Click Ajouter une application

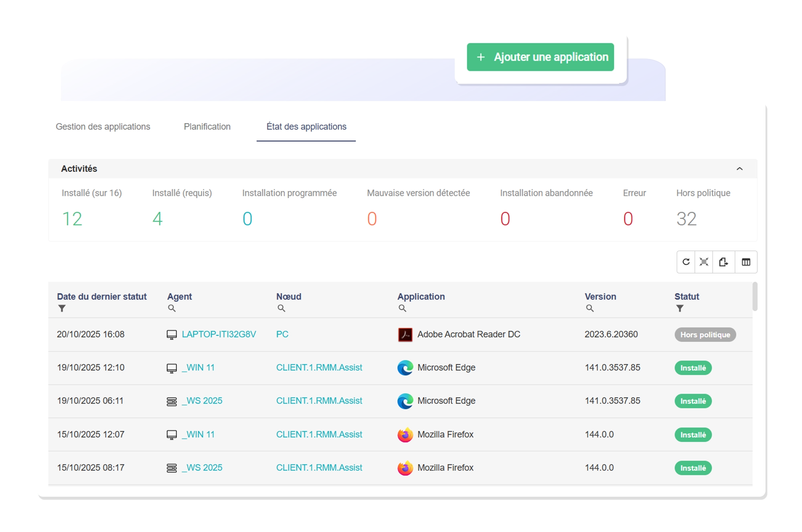point(540,57)
